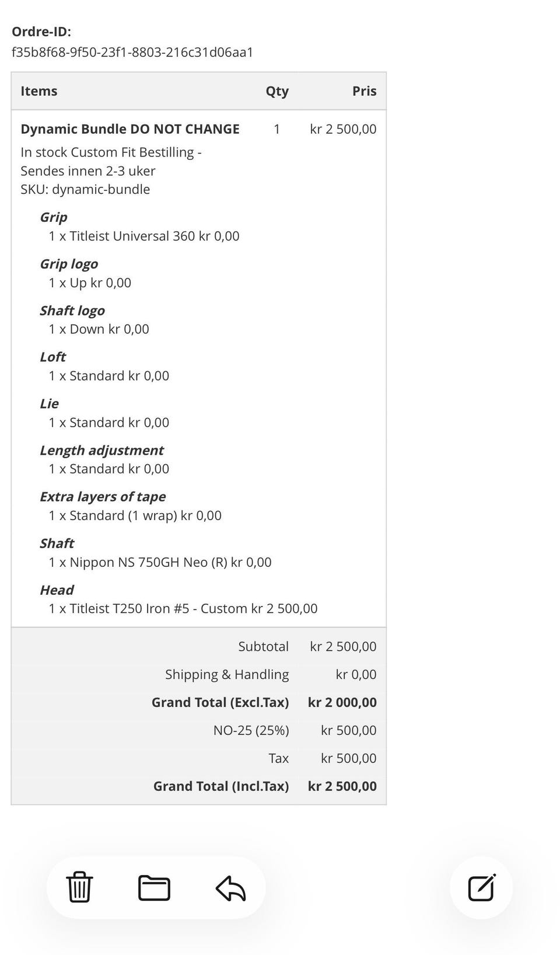Screen dimensions: 560x955
Task: Open the move-to-folder icon
Action: (154, 888)
